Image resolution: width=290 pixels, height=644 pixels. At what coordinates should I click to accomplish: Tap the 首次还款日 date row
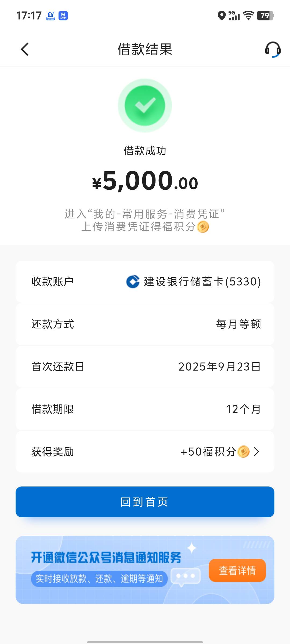pos(145,367)
